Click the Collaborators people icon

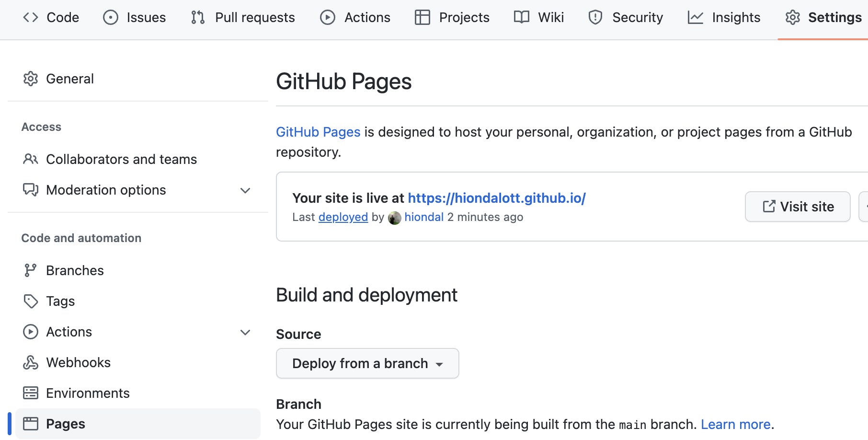31,159
